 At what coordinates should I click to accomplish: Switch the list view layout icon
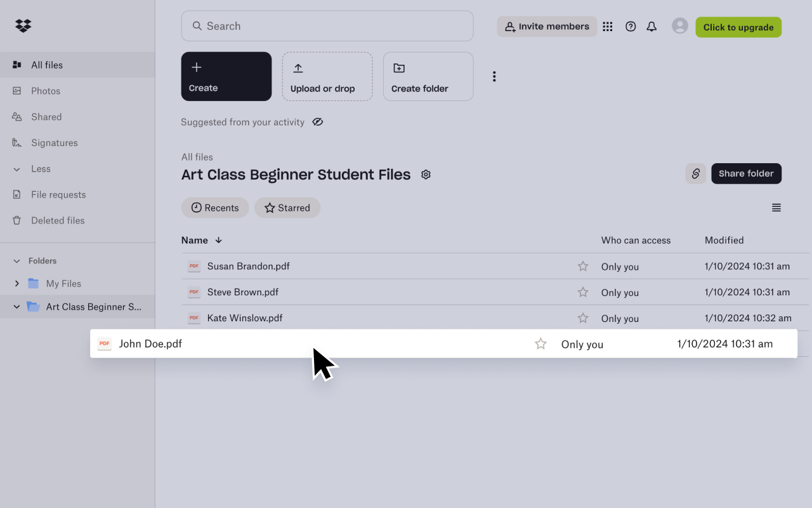tap(776, 208)
